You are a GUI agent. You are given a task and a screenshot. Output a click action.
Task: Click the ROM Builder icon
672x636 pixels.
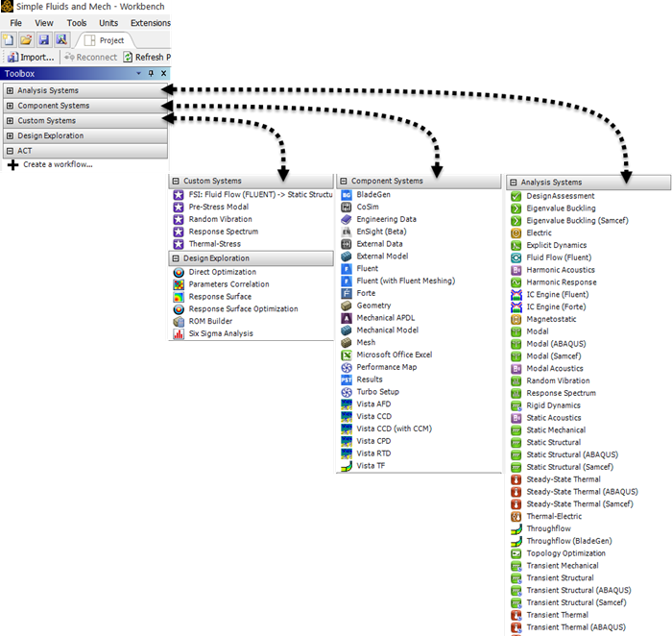(179, 322)
